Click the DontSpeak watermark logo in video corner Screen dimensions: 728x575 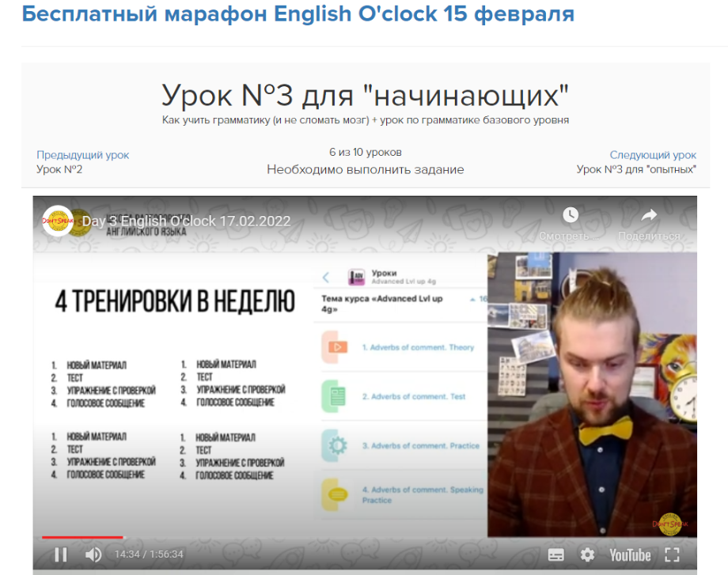click(670, 524)
